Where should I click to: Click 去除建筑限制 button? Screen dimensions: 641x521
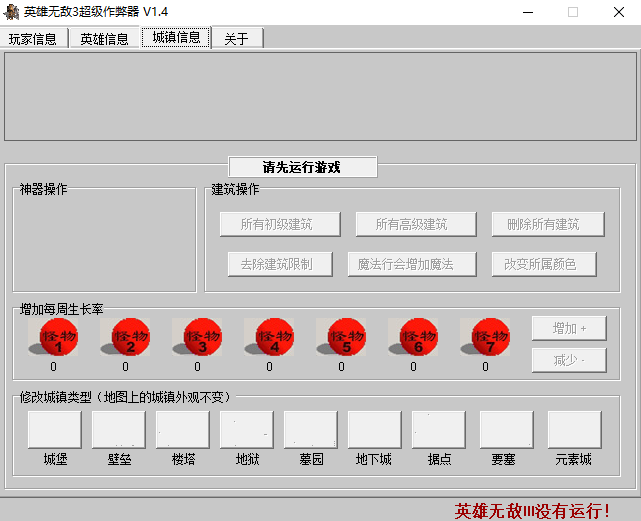(x=280, y=264)
